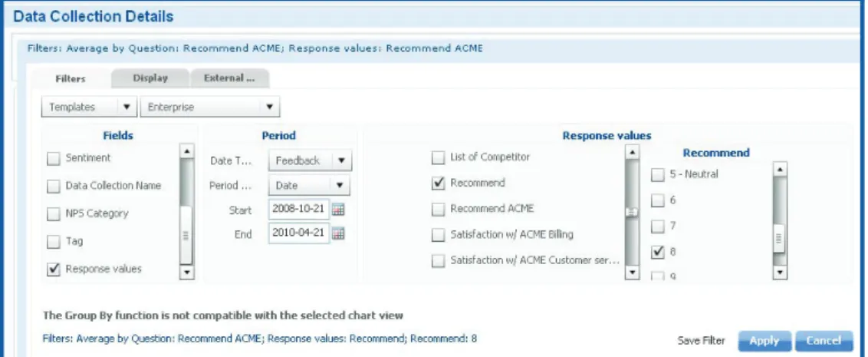Select Satisfaction w/ ACME Customer service checkbox
The width and height of the screenshot is (868, 357).
(438, 260)
